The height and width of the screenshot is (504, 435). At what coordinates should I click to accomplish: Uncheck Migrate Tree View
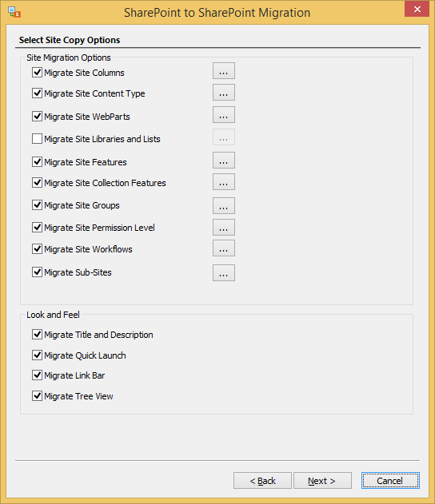[37, 395]
